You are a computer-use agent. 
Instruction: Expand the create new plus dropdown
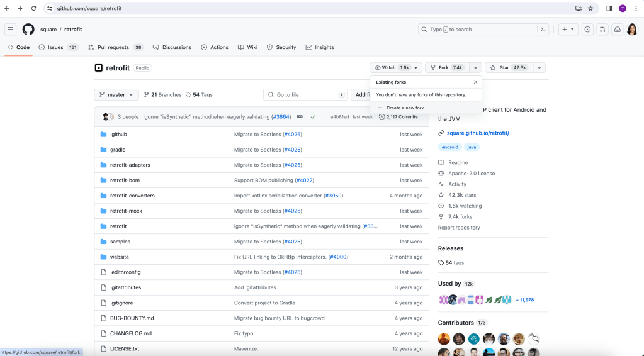click(568, 30)
